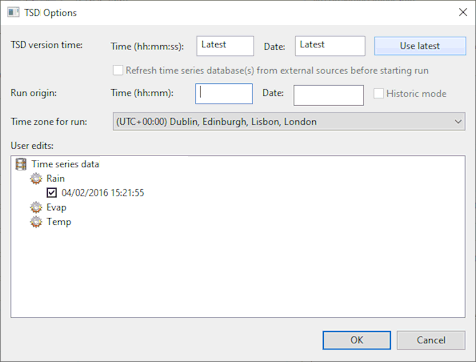Select the Evap tree item

click(x=56, y=208)
